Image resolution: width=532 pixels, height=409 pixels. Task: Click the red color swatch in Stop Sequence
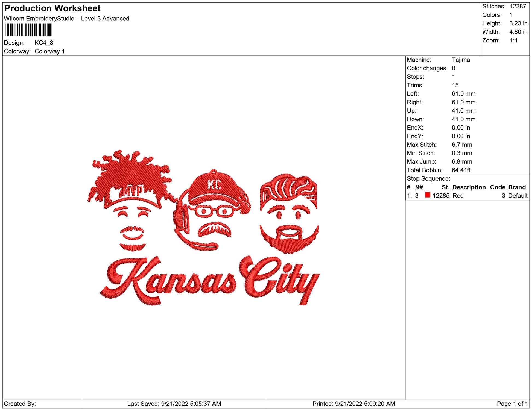(x=428, y=195)
